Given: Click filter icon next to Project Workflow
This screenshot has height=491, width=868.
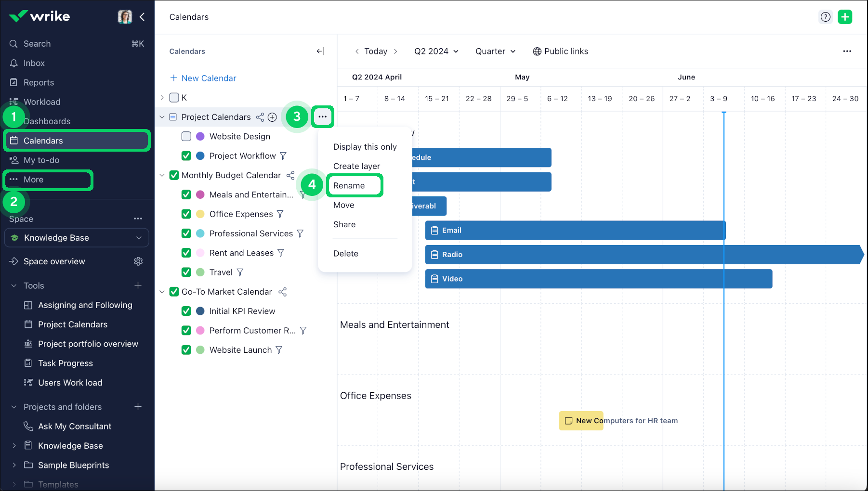Looking at the screenshot, I should [283, 156].
